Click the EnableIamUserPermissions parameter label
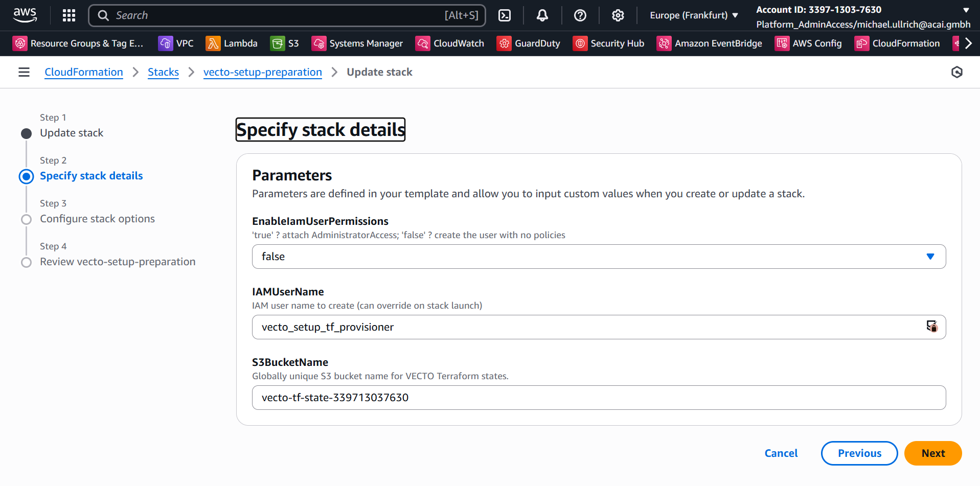The width and height of the screenshot is (980, 486). (x=320, y=221)
